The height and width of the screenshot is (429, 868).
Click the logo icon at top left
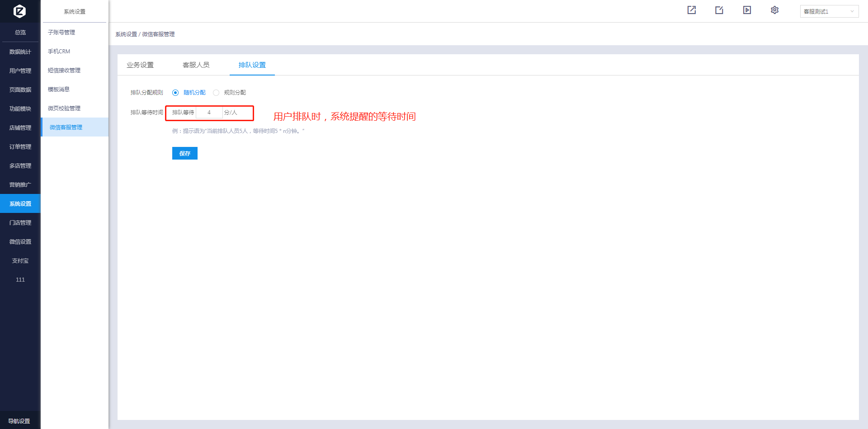tap(19, 11)
